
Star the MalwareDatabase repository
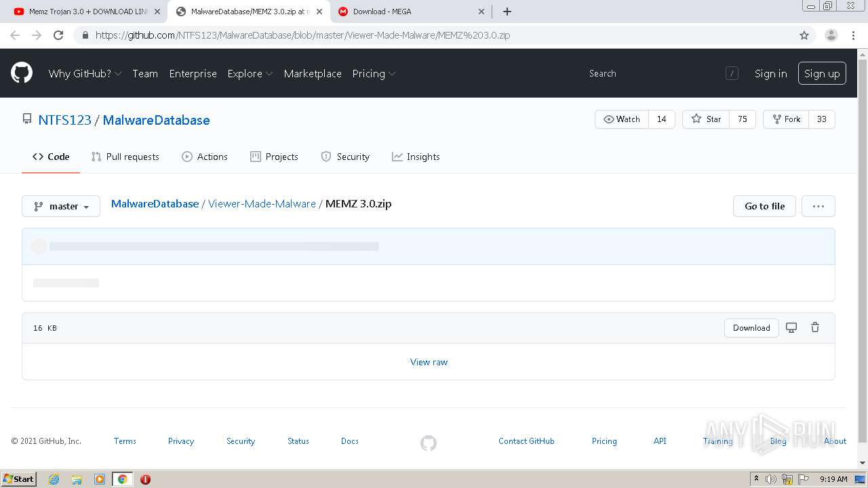pos(706,119)
